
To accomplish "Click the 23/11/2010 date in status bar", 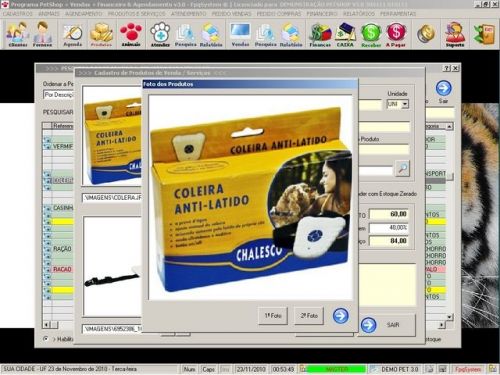I will pyautogui.click(x=251, y=369).
